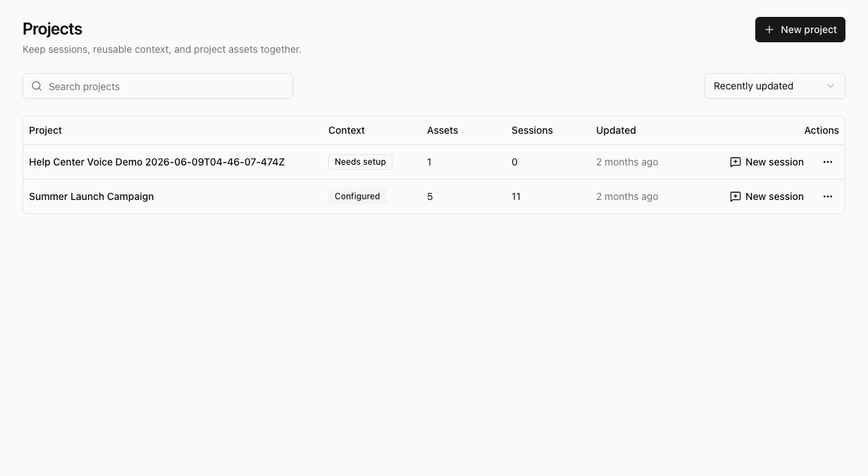This screenshot has height=476, width=868.
Task: Click the magnifier icon in search box
Action: click(37, 86)
